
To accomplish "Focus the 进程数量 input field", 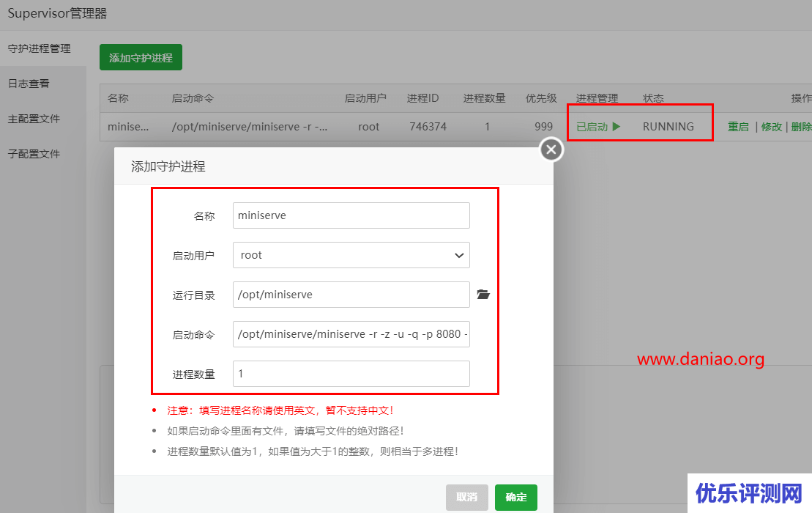I will (x=351, y=374).
